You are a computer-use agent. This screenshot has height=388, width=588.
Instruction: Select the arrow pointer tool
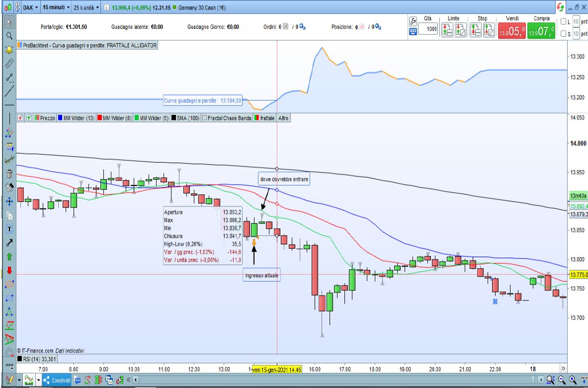pos(9,22)
